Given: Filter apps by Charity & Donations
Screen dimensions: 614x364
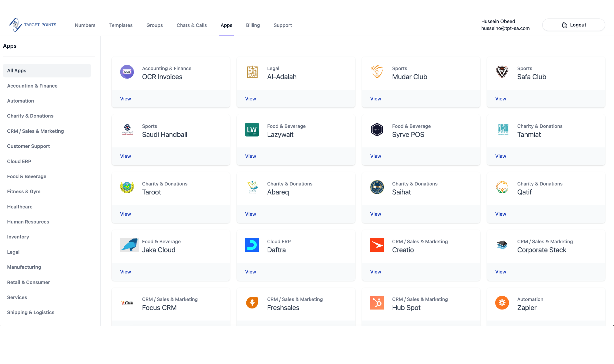Looking at the screenshot, I should coord(30,116).
